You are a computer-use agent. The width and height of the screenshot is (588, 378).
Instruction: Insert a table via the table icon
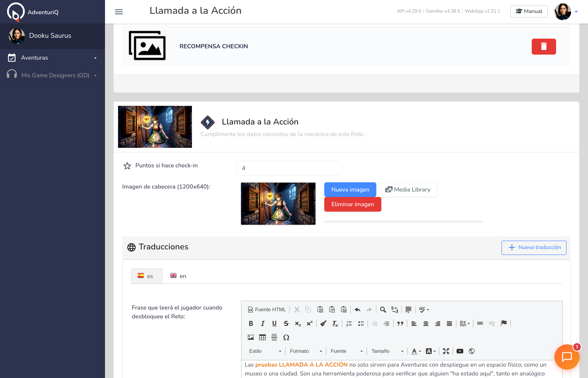(x=262, y=337)
